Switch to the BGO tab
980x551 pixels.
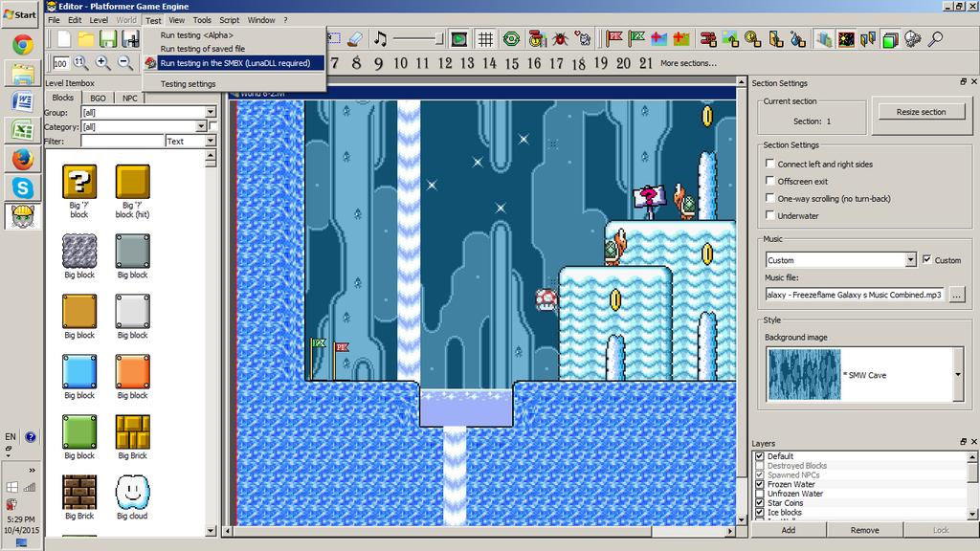click(98, 99)
